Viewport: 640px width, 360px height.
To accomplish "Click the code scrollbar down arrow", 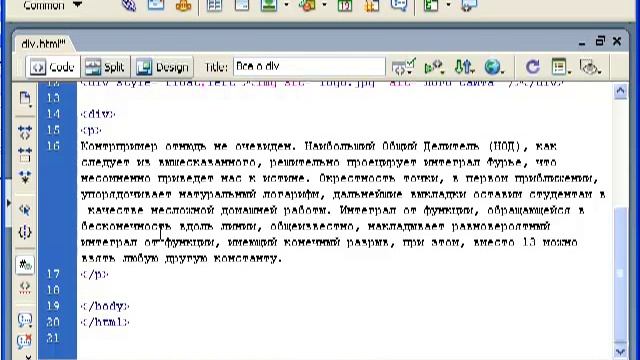I will pos(620,351).
